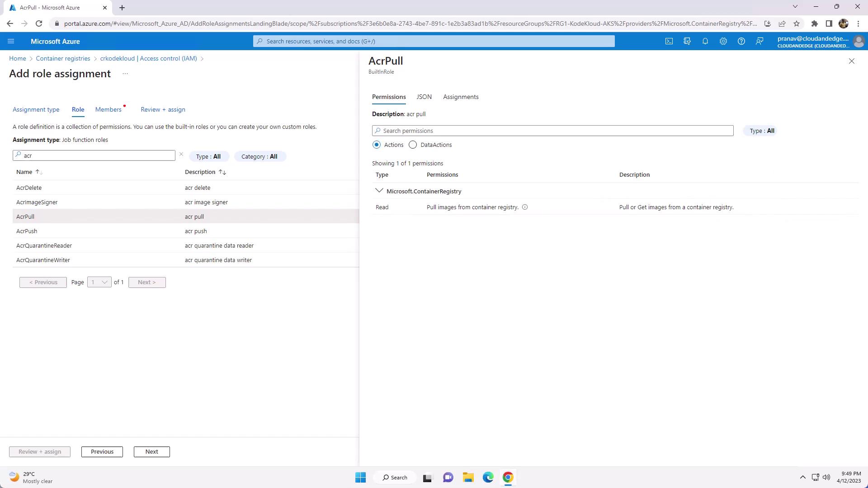This screenshot has width=868, height=488.
Task: Open the notifications bell
Action: (x=705, y=41)
